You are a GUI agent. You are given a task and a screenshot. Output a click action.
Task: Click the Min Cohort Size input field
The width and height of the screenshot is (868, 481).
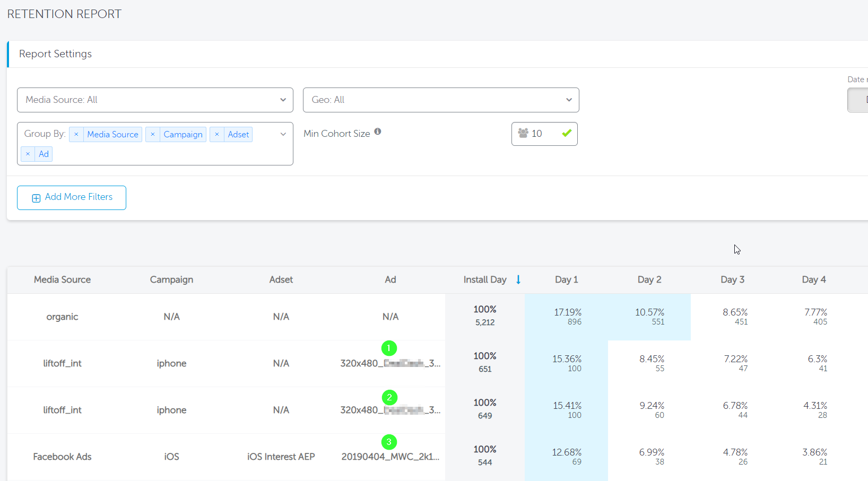pyautogui.click(x=542, y=134)
